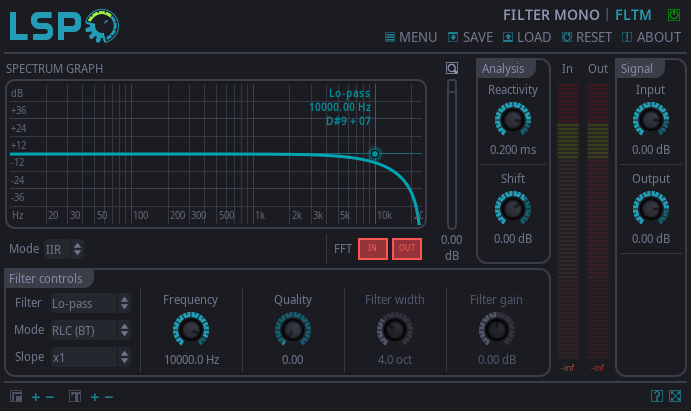
Task: Click the fullscreen icon at bottom right
Action: point(675,397)
